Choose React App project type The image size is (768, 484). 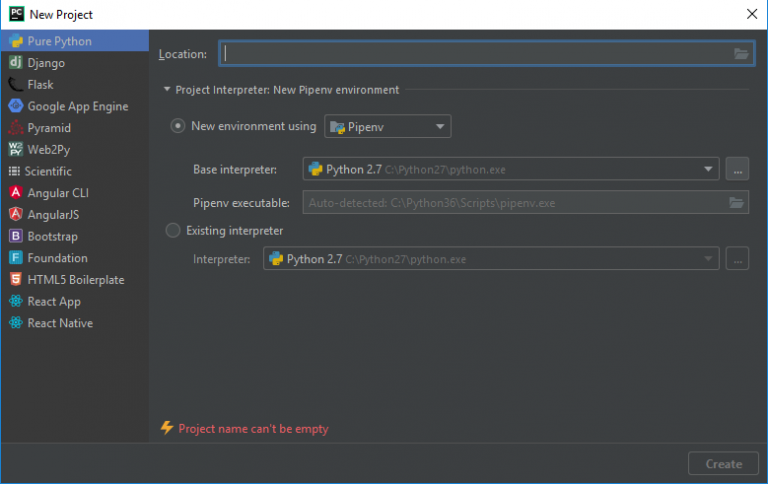point(75,301)
